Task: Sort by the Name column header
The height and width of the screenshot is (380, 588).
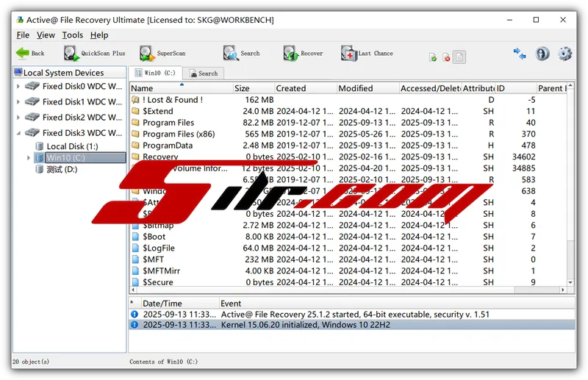Action: click(x=182, y=88)
